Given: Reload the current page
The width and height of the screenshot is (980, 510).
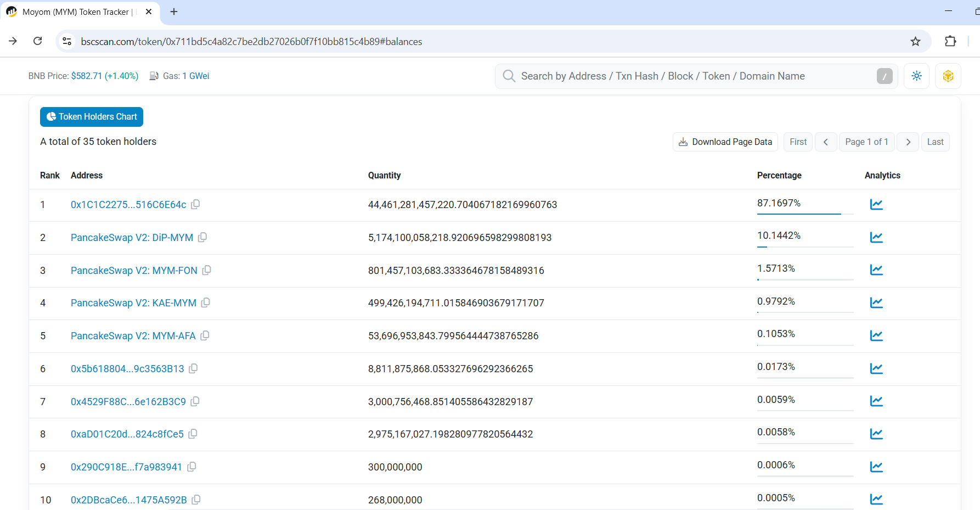Looking at the screenshot, I should coord(38,41).
